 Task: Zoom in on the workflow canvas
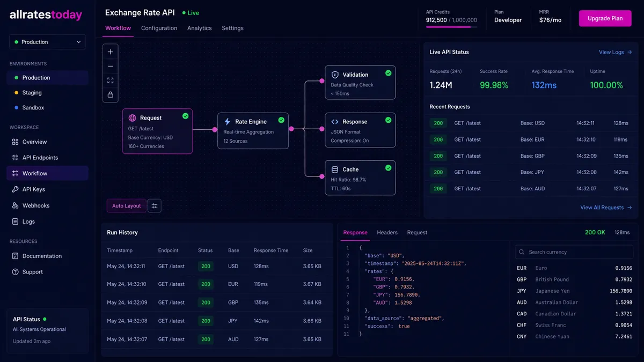click(111, 52)
